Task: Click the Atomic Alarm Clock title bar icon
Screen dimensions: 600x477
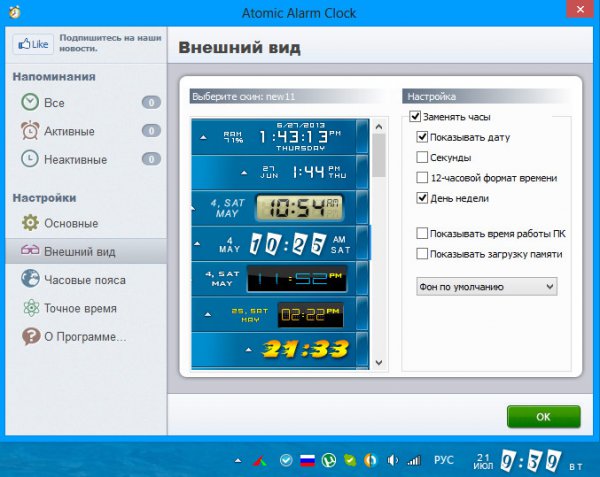Action: [x=15, y=12]
